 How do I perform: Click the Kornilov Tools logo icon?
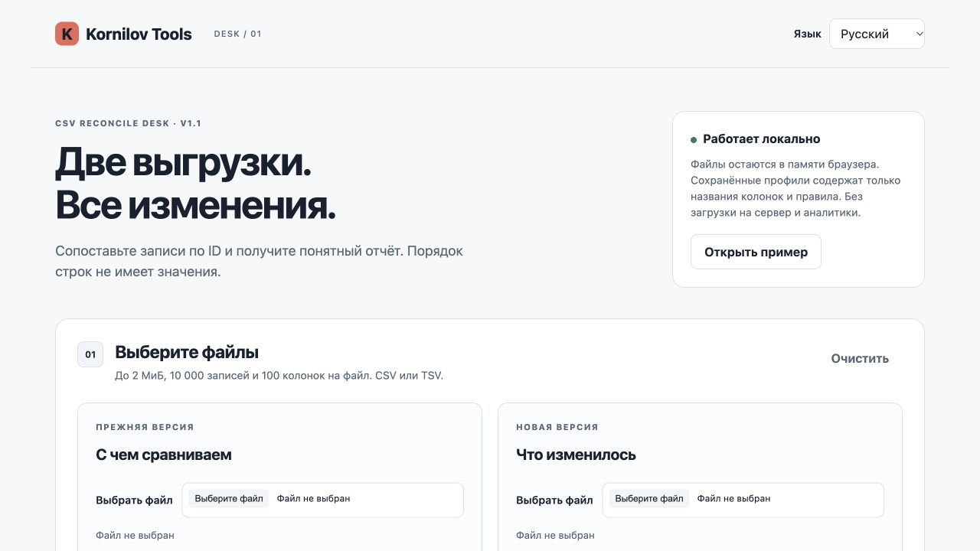pos(67,34)
